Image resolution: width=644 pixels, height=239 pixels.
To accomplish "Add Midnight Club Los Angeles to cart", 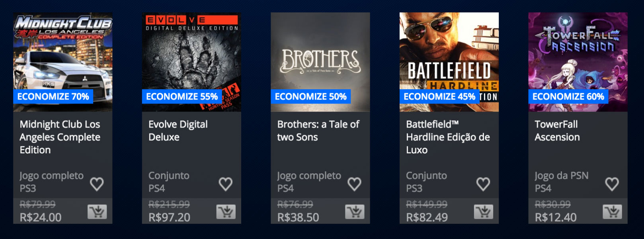I will (97, 212).
